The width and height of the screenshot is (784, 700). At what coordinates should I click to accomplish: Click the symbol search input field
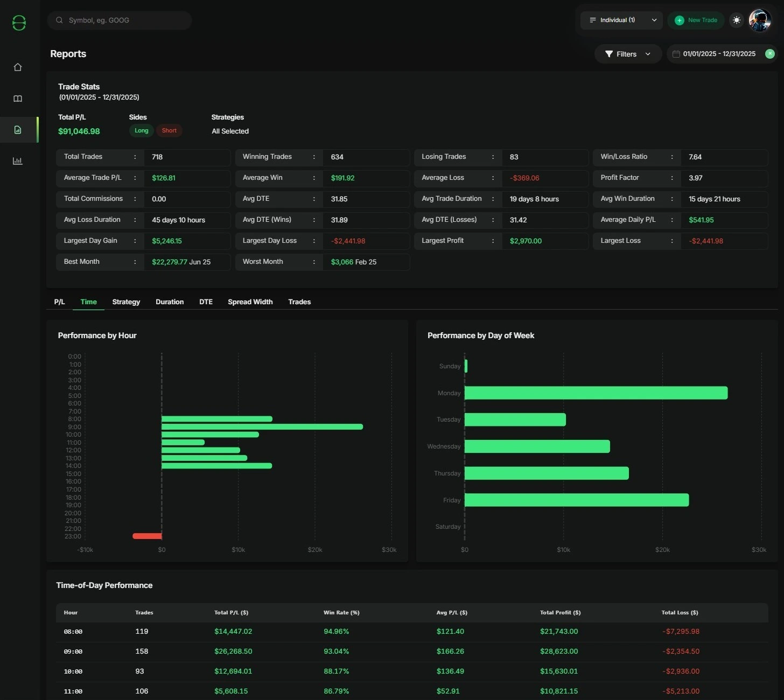[x=120, y=20]
